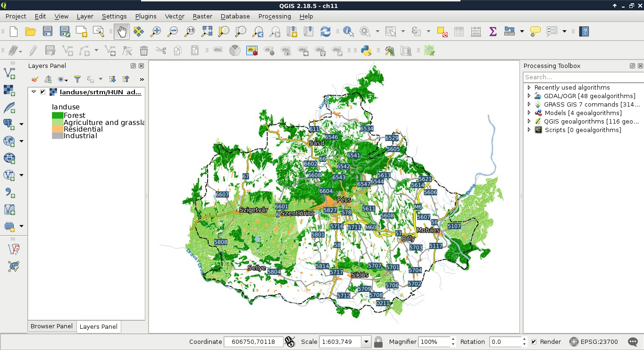This screenshot has width=644, height=350.
Task: Click the Zoom In magnifier tool
Action: click(155, 32)
